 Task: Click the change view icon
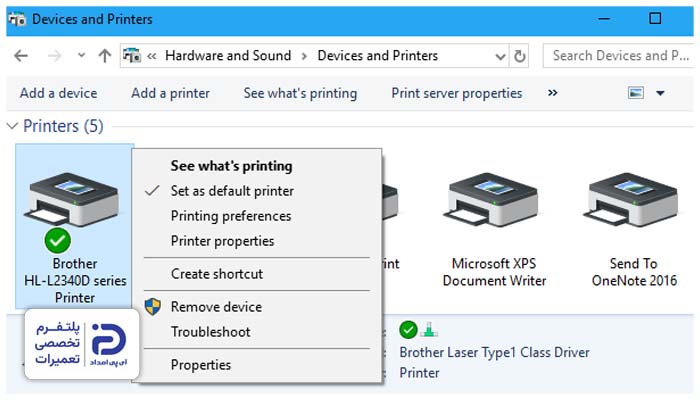[636, 93]
